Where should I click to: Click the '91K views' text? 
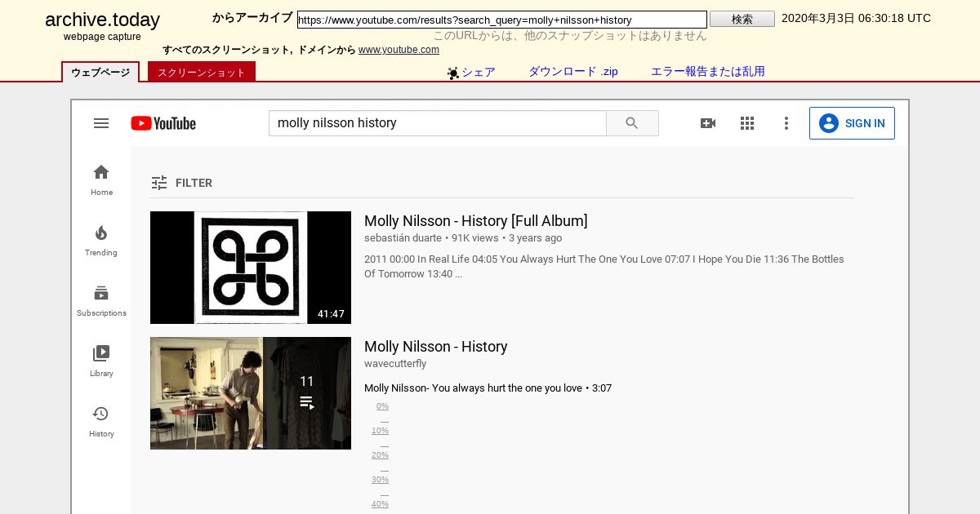(474, 238)
